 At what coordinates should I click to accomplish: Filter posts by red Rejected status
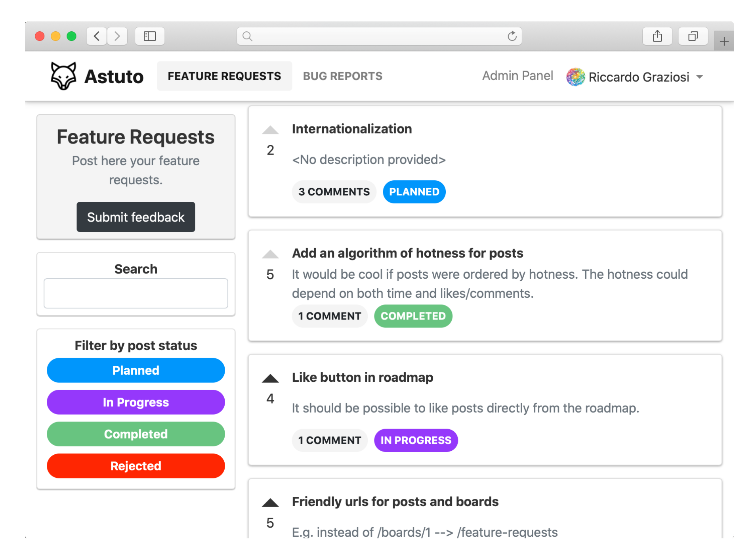(x=136, y=466)
